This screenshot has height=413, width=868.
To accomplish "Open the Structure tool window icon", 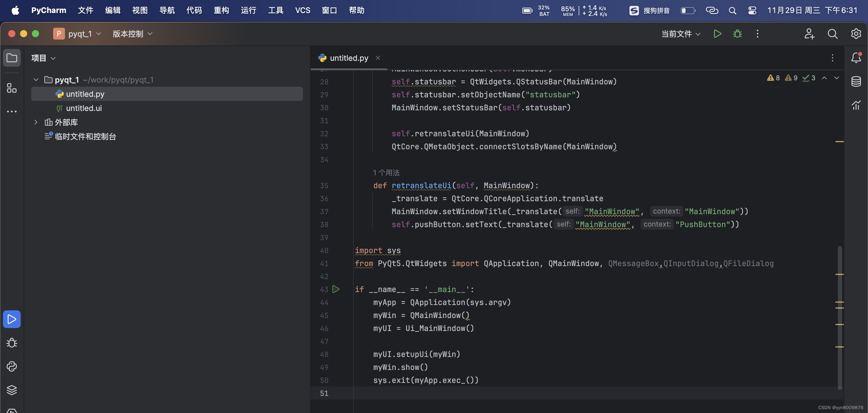I will (12, 88).
